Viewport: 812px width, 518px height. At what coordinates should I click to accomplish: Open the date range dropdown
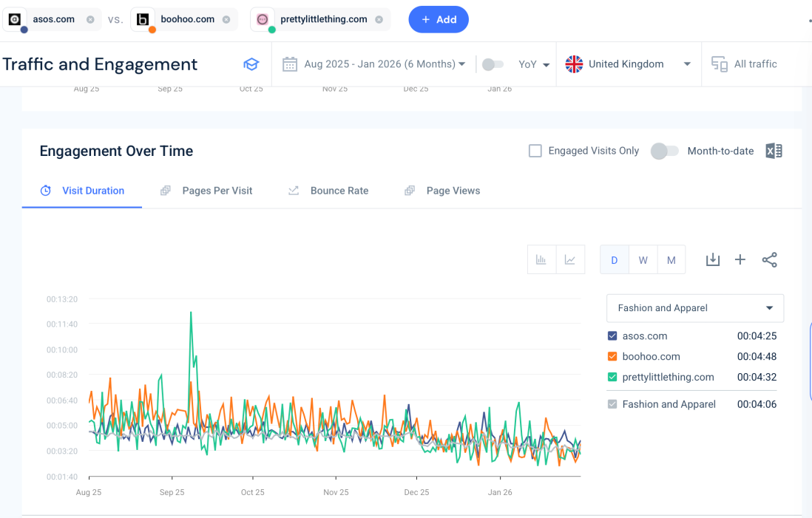(374, 64)
